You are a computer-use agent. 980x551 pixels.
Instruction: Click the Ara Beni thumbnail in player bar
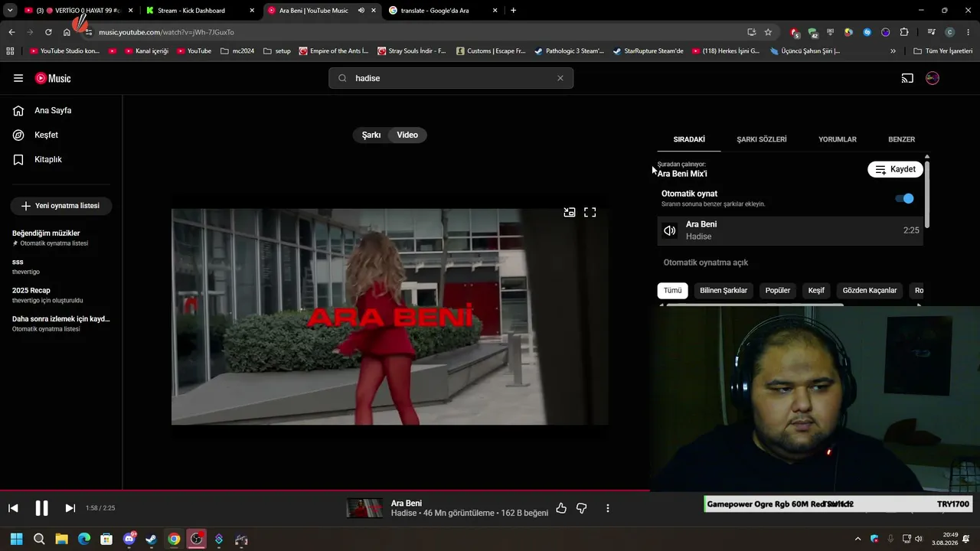pos(364,508)
